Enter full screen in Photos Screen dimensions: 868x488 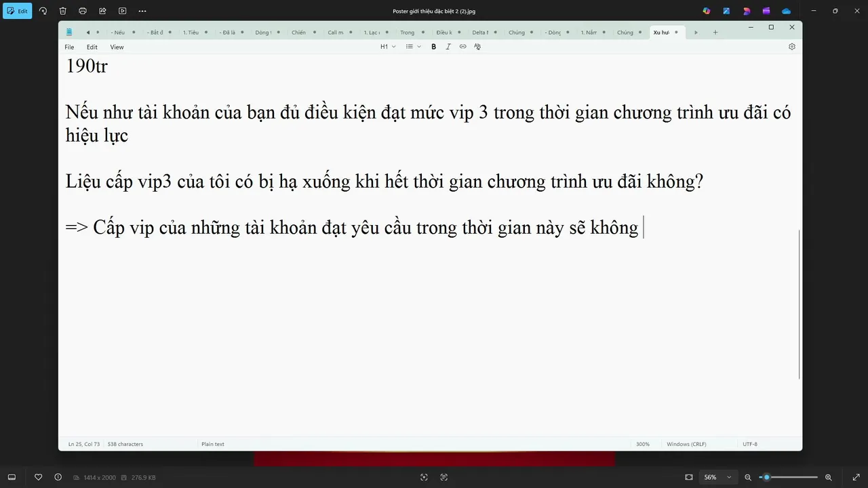(x=856, y=477)
